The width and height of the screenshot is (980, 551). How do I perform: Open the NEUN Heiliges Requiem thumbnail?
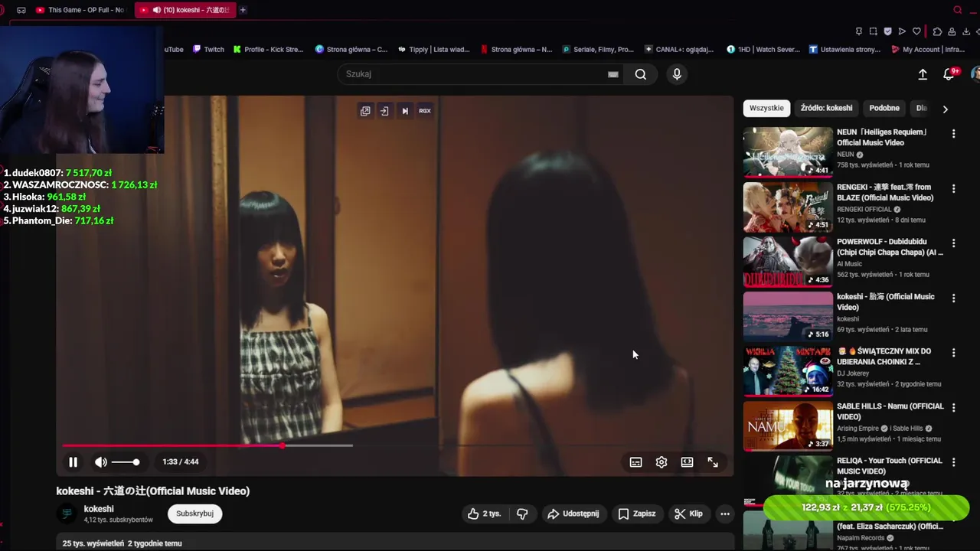click(788, 152)
